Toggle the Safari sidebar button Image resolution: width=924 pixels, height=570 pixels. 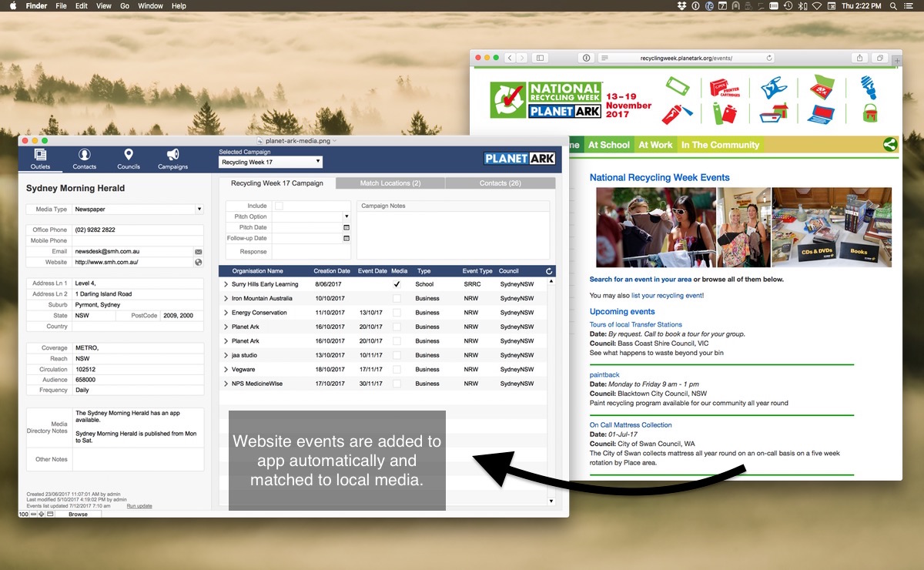click(x=541, y=58)
